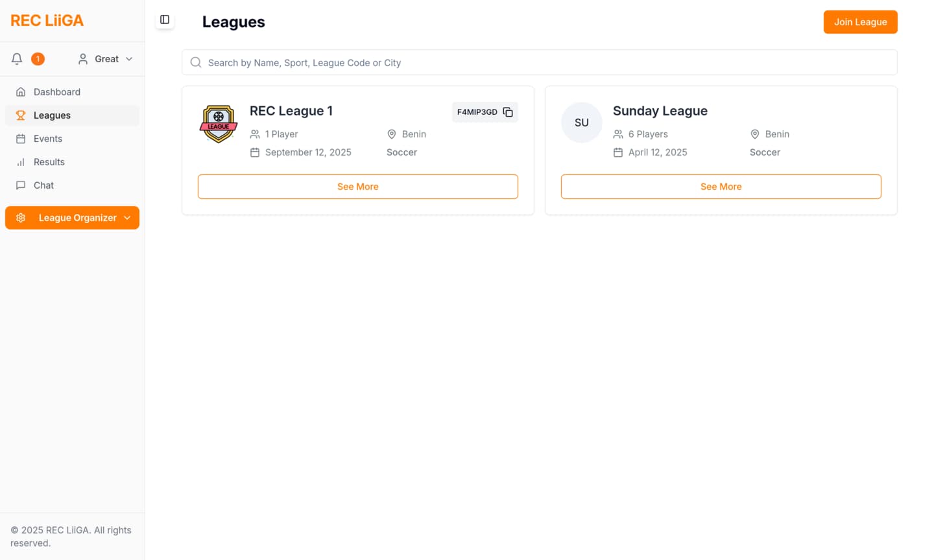934x560 pixels.
Task: Click the chevron beside the Great username
Action: tap(129, 59)
